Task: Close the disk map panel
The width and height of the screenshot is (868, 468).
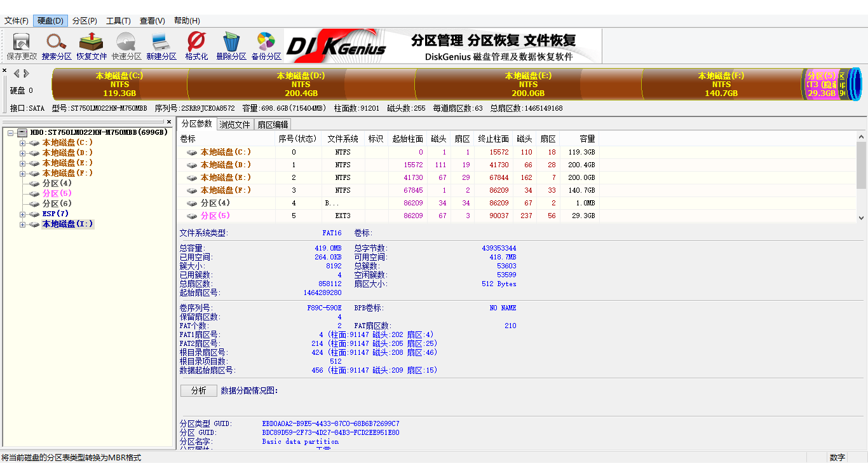Action: pyautogui.click(x=4, y=71)
